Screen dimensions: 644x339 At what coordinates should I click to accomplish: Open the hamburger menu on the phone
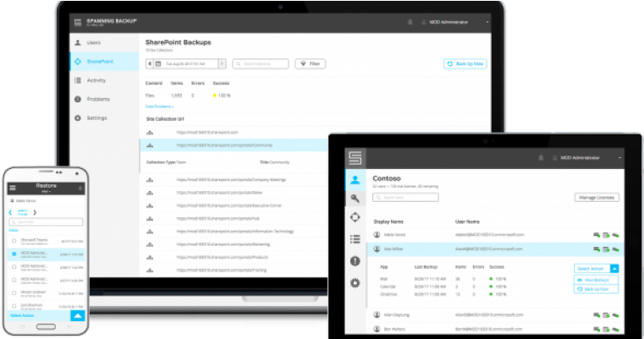[13, 188]
